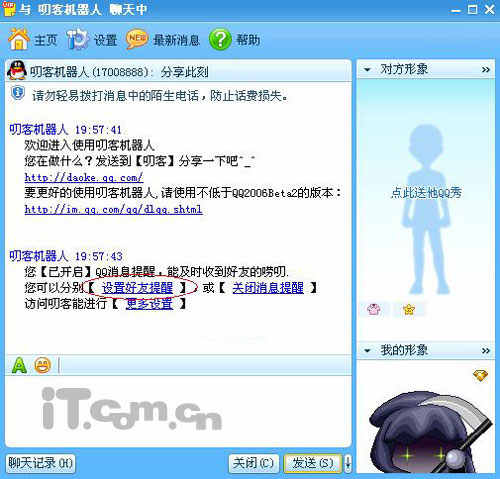
Task: Open the font style A icon
Action: pyautogui.click(x=19, y=365)
